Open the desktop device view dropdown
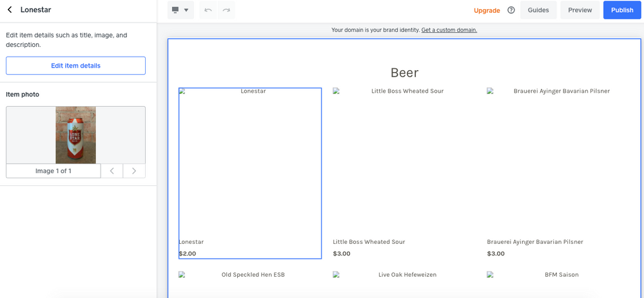 pyautogui.click(x=181, y=10)
